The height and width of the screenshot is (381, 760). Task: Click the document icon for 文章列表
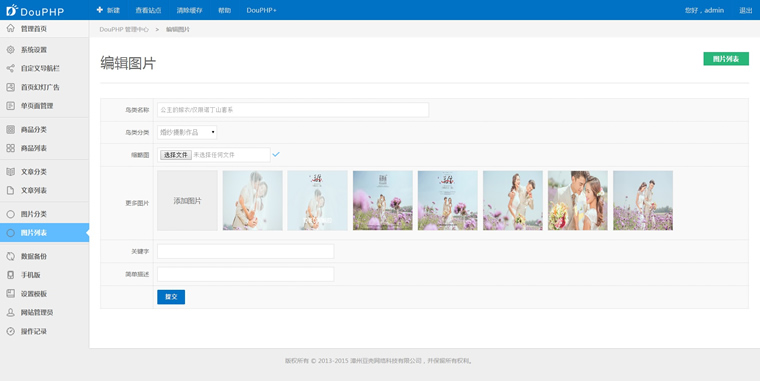pyautogui.click(x=10, y=190)
